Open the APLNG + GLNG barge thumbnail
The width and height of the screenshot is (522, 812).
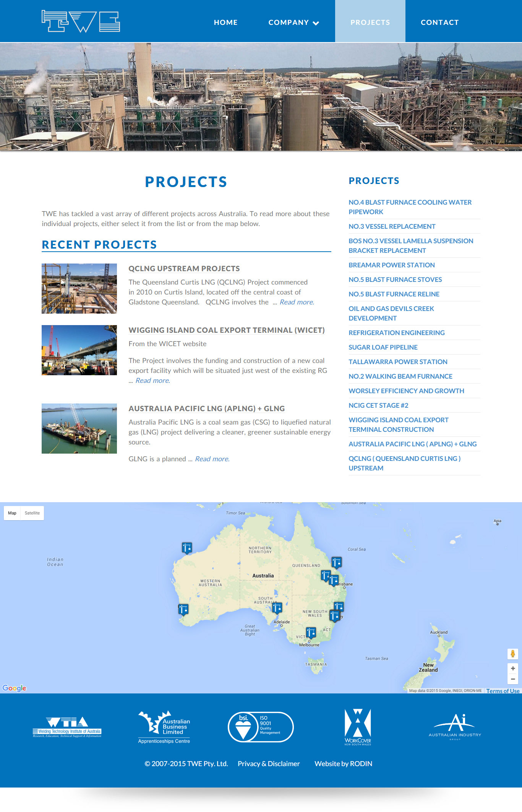79,428
